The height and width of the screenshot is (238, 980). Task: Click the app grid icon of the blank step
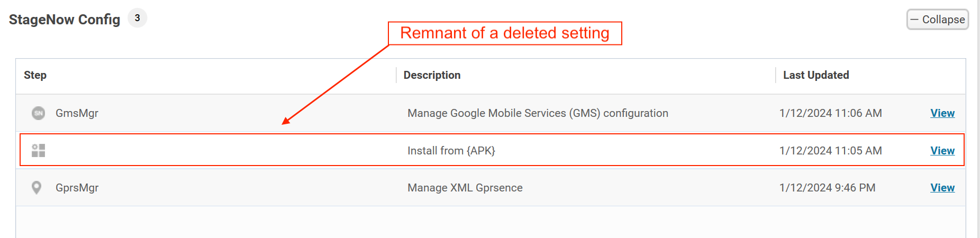click(x=38, y=151)
